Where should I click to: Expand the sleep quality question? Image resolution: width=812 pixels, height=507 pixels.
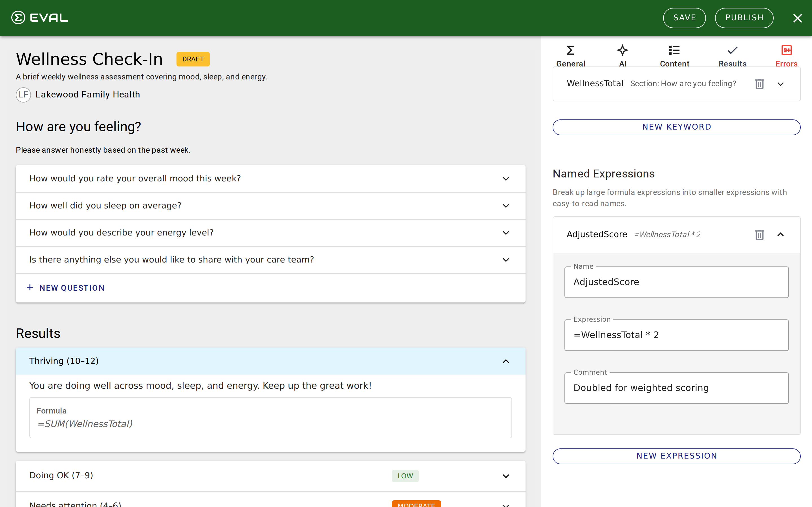(506, 206)
